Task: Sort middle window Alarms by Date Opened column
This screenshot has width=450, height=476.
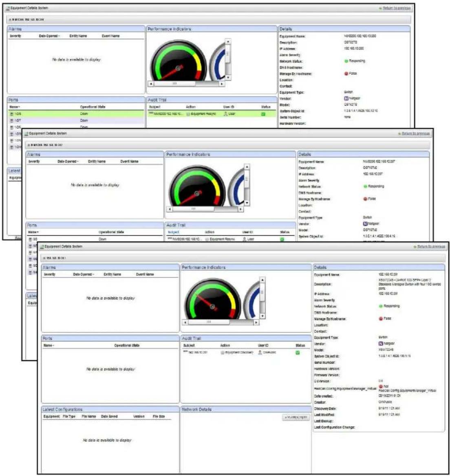Action: coord(68,162)
